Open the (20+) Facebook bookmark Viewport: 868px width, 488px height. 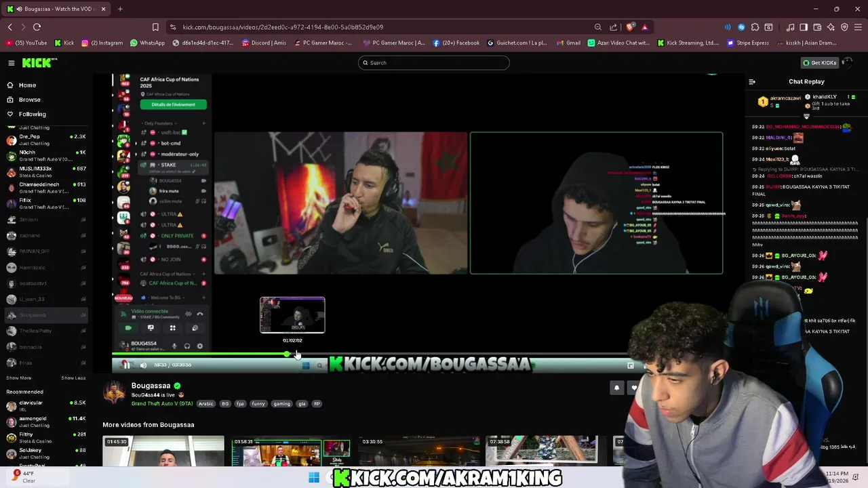[x=456, y=43]
